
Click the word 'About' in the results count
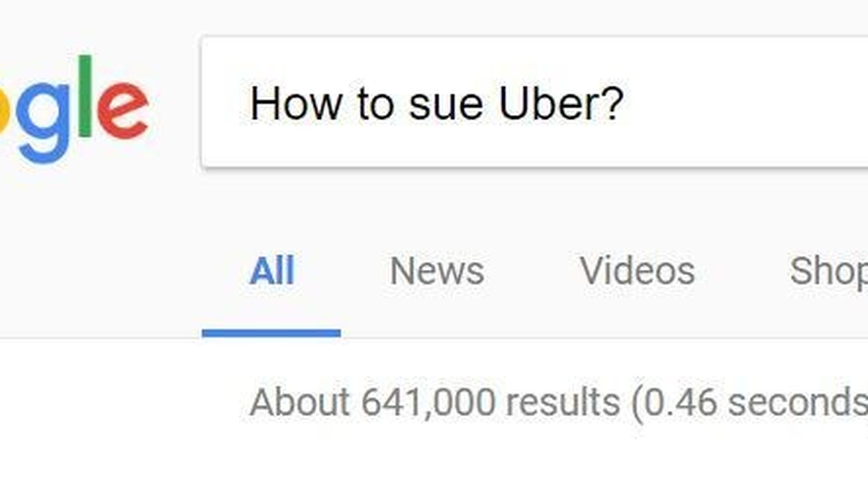pos(299,402)
